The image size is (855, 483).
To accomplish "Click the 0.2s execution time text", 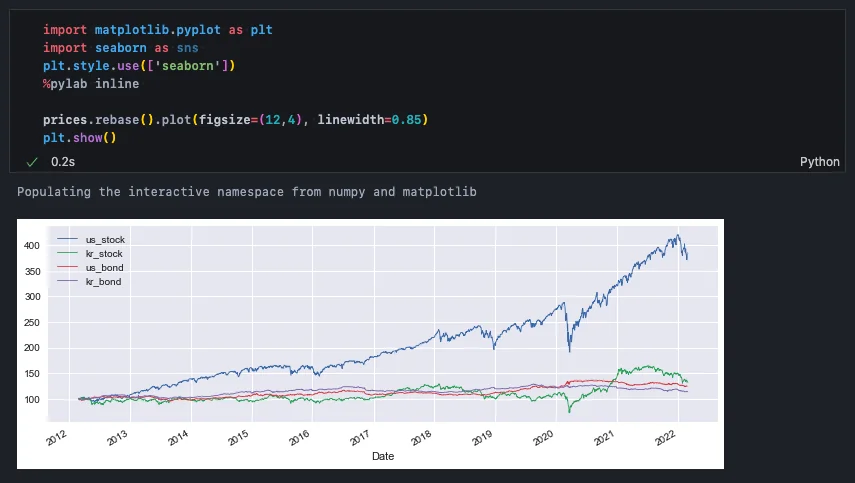I will 64,161.
